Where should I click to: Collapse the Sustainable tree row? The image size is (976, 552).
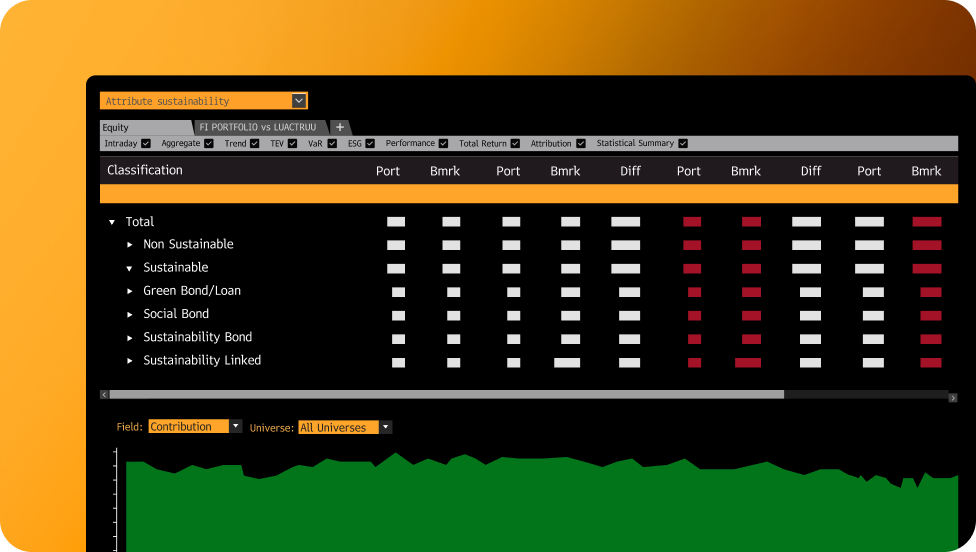[130, 268]
